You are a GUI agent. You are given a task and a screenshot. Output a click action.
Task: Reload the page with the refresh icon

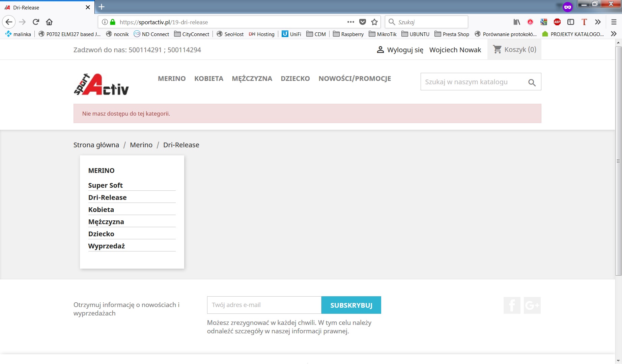point(36,22)
